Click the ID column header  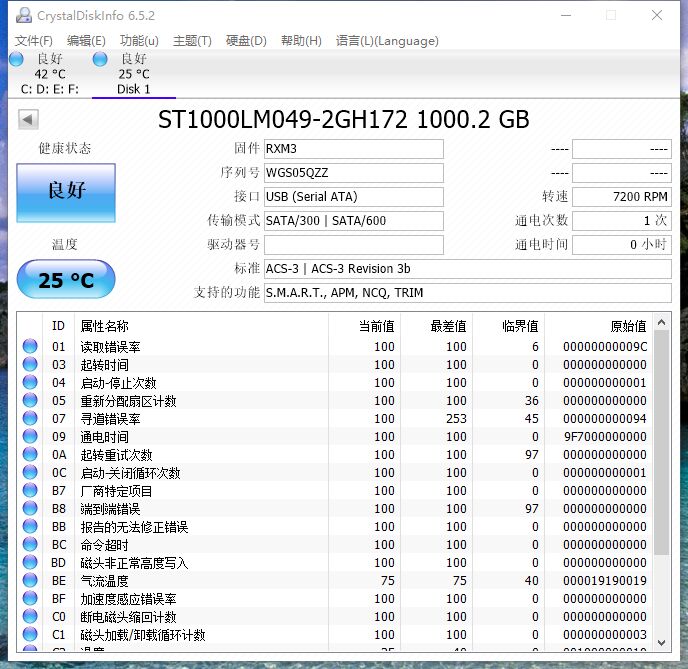coord(58,326)
